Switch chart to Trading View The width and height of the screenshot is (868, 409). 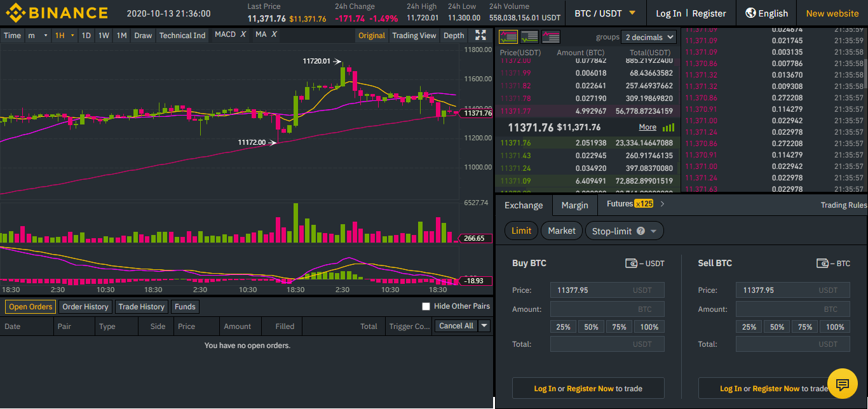click(x=414, y=36)
